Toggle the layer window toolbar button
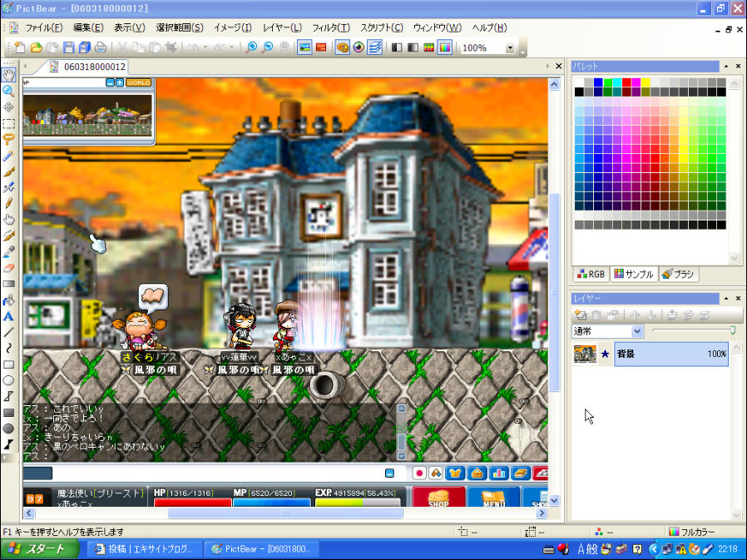Image resolution: width=747 pixels, height=560 pixels. click(375, 47)
